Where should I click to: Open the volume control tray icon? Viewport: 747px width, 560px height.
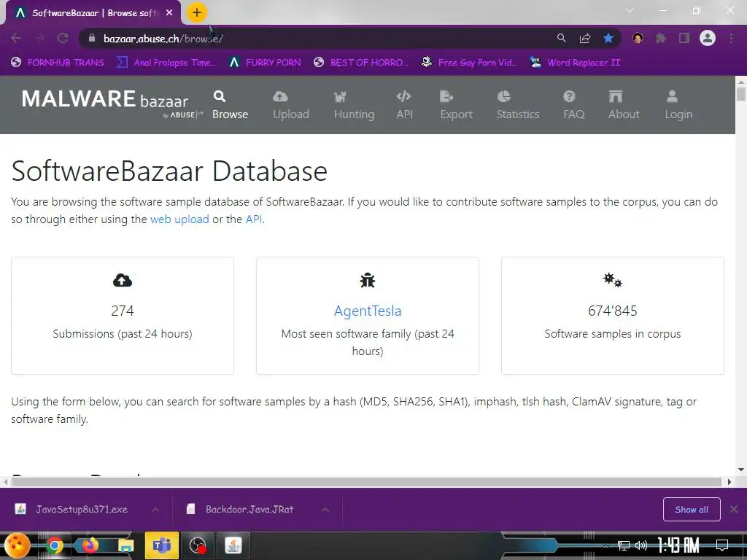coord(640,545)
